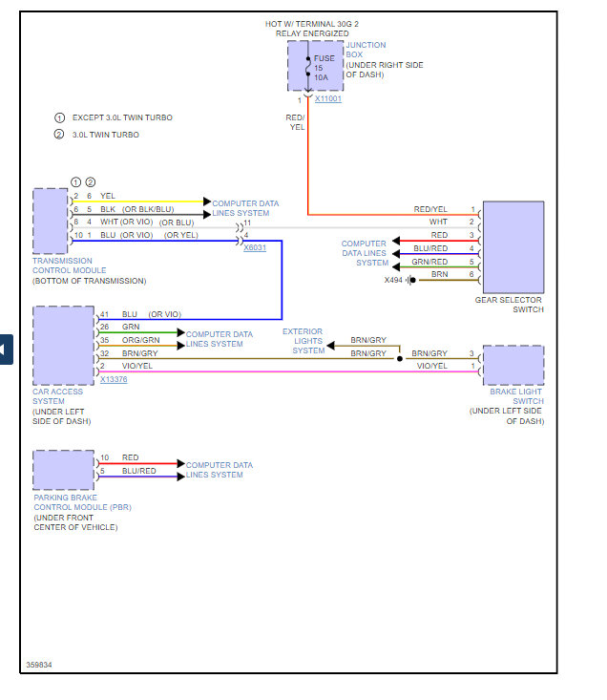Click '(BOTTOM OF TRANSMISSION)' location text

click(89, 281)
